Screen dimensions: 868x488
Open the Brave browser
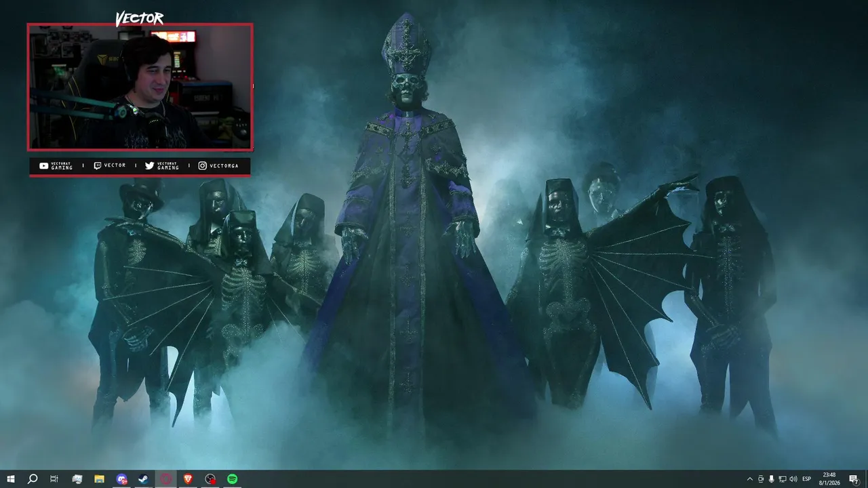188,479
